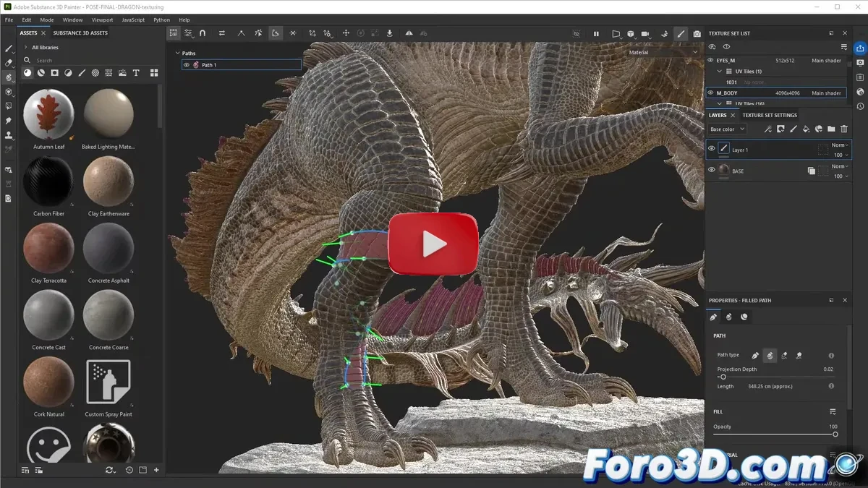Screen dimensions: 868x488
Task: Close the Properties - Filled Path panel
Action: [x=845, y=300]
